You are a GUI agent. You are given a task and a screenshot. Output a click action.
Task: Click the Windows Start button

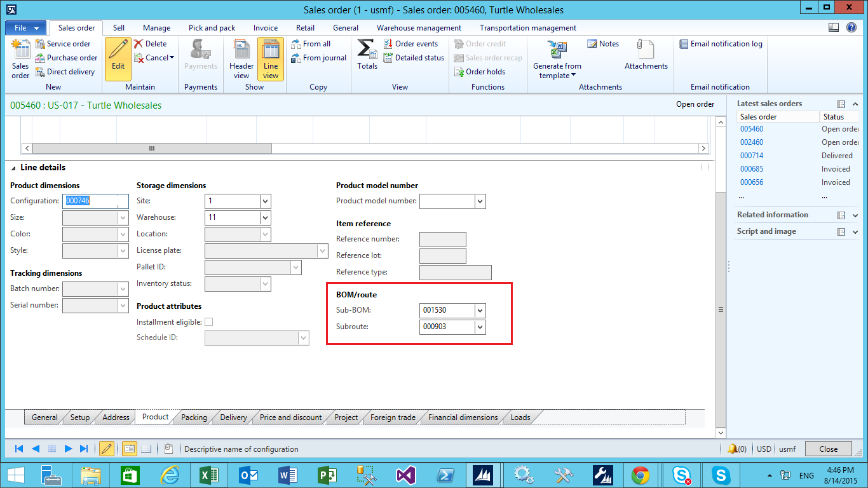(x=15, y=475)
